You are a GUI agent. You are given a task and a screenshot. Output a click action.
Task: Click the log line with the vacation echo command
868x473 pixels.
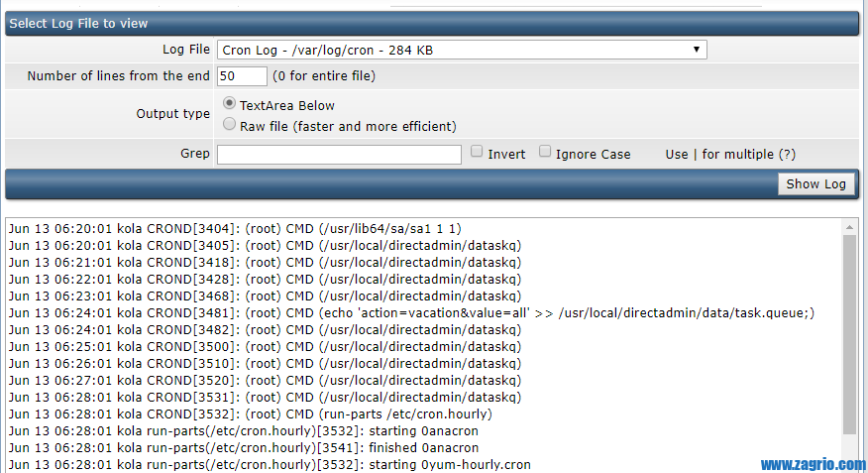[x=410, y=312]
